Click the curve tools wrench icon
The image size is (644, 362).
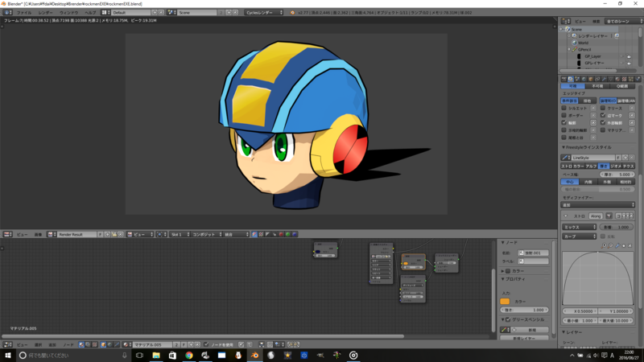click(x=617, y=245)
